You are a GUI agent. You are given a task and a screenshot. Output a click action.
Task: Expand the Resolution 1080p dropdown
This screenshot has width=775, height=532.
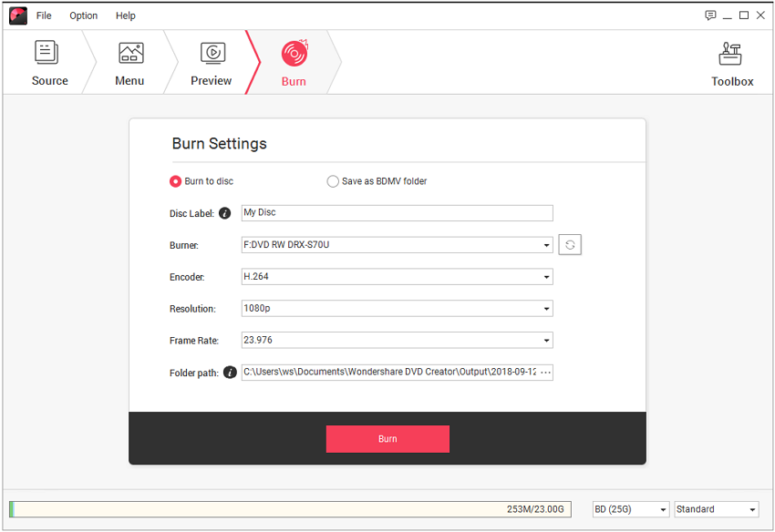(546, 309)
